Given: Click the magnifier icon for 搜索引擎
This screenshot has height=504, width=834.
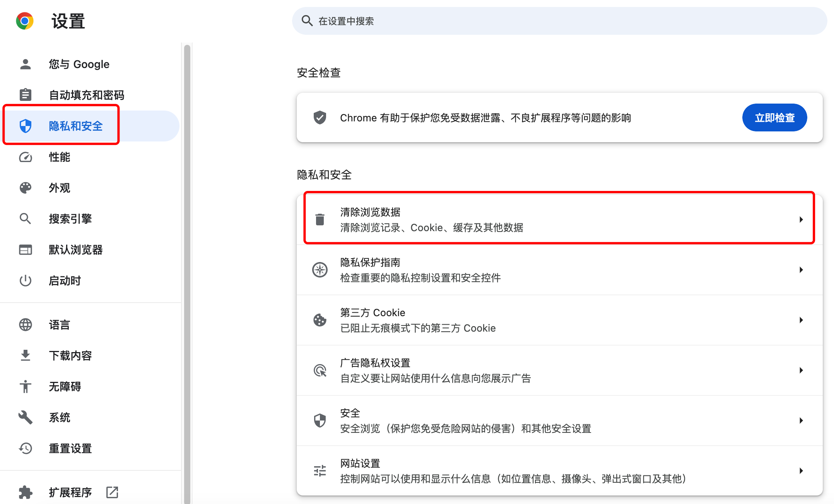Looking at the screenshot, I should 26,219.
